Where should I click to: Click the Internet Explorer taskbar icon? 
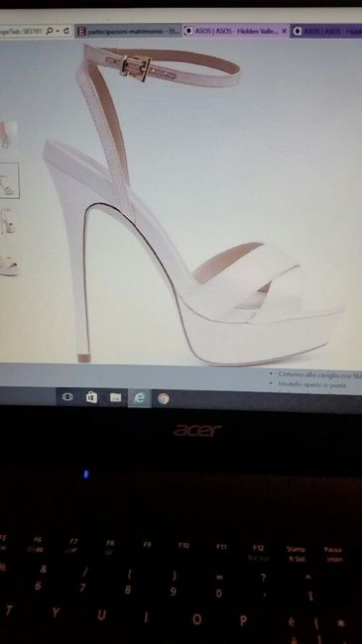[x=140, y=398]
